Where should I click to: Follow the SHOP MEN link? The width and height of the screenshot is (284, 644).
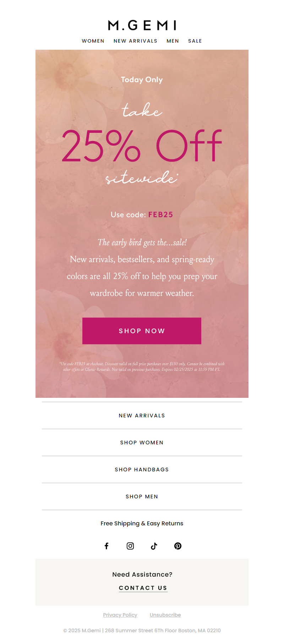click(142, 497)
